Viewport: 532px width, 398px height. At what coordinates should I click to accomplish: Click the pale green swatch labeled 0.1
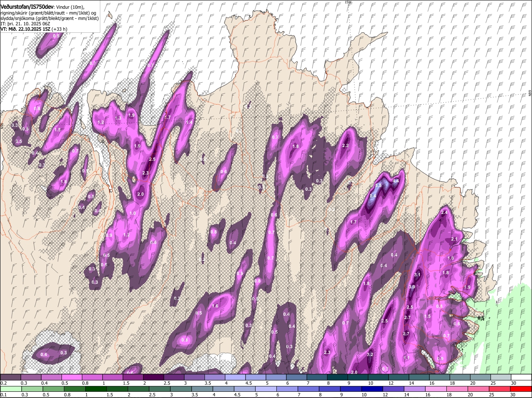click(x=10, y=389)
